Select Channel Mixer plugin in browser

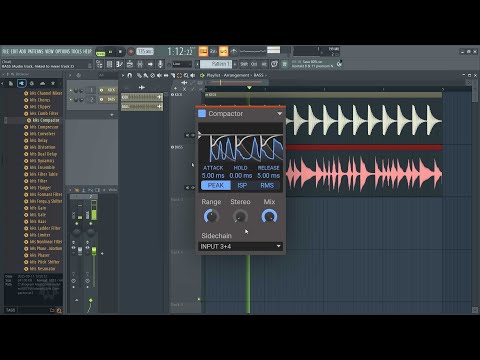[x=43, y=93]
